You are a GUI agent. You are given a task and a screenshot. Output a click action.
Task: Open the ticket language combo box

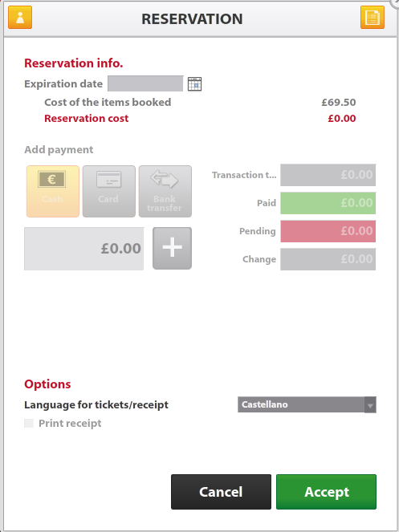pos(307,404)
